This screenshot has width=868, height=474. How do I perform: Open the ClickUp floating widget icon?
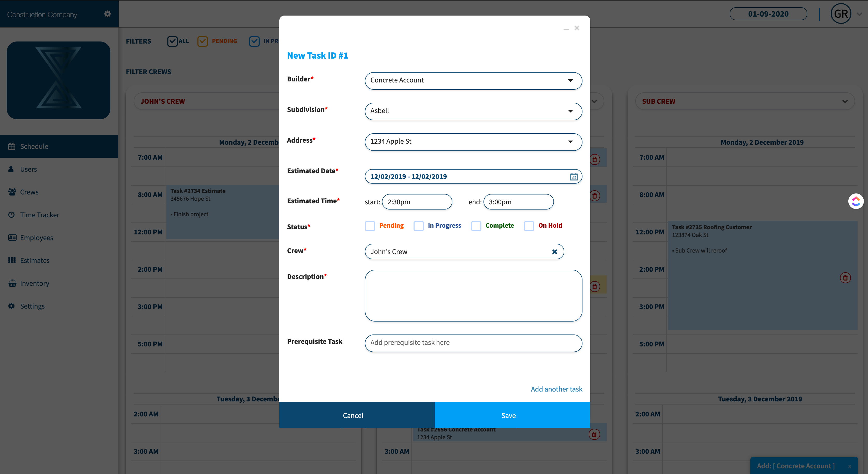856,201
